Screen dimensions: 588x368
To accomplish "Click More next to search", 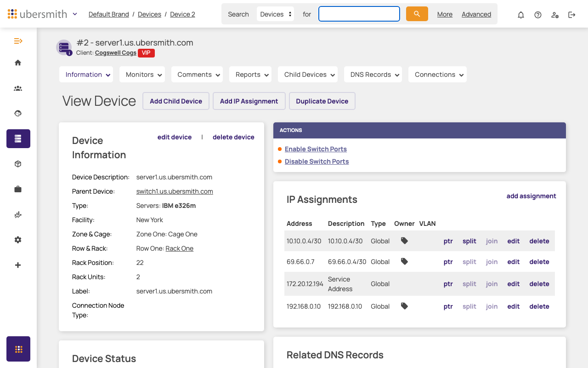I will click(445, 14).
